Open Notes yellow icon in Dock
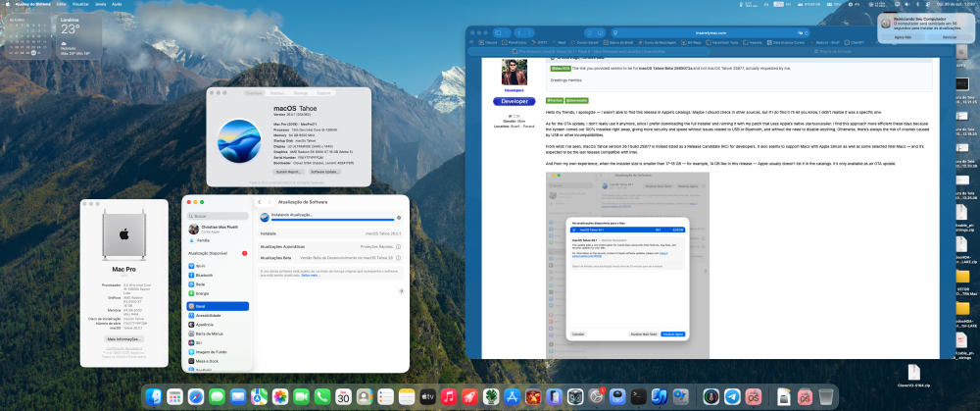This screenshot has height=411, width=980. 407,396
